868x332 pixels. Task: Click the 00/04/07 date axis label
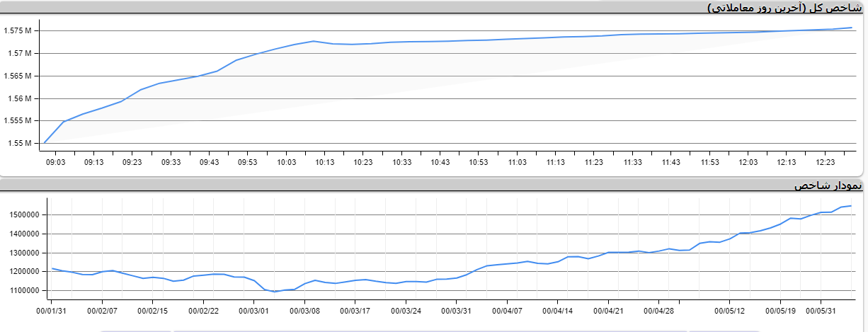[507, 310]
